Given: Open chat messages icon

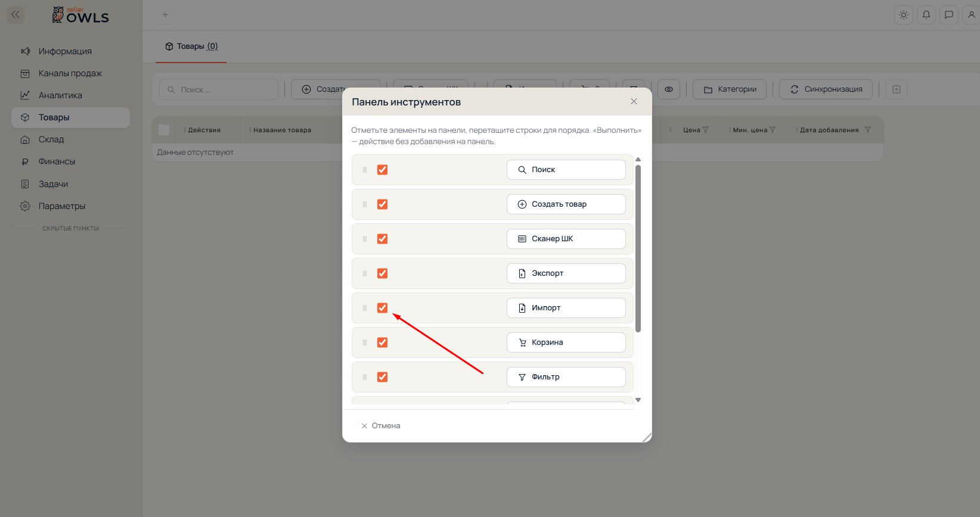Looking at the screenshot, I should click(949, 15).
